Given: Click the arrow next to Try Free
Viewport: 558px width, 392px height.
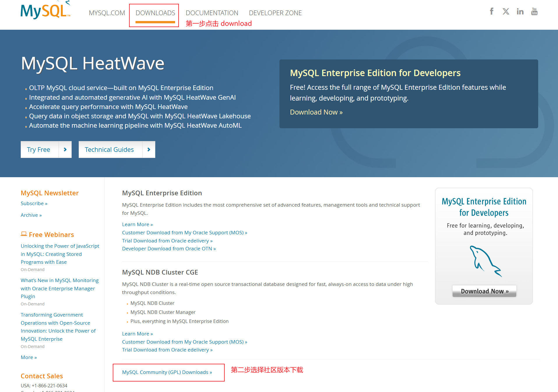Looking at the screenshot, I should (65, 150).
